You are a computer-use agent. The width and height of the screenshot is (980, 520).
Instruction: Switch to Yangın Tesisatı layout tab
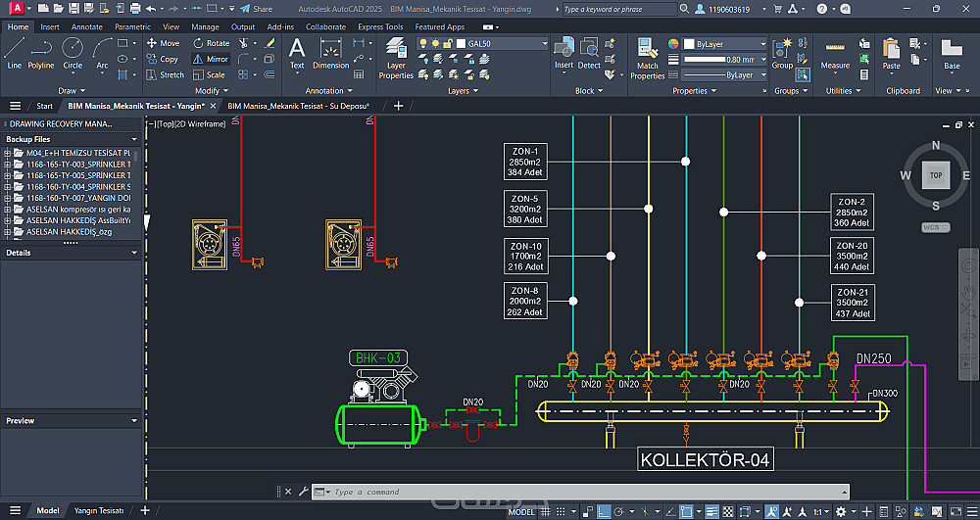[99, 510]
